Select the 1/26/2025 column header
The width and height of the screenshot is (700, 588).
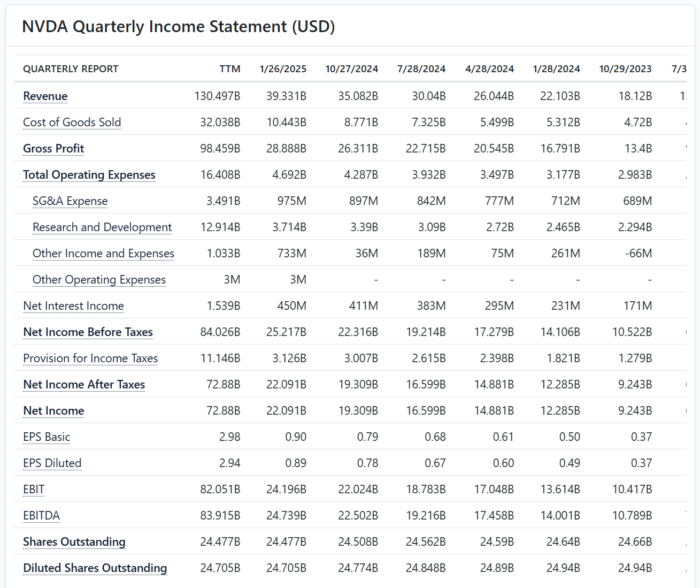pyautogui.click(x=283, y=69)
